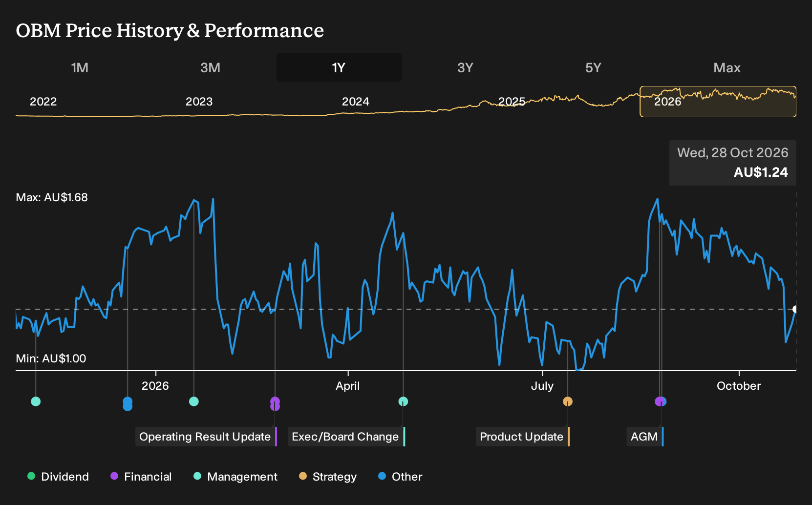Open the Product Update event label
Viewport: 812px width, 505px height.
pyautogui.click(x=523, y=437)
